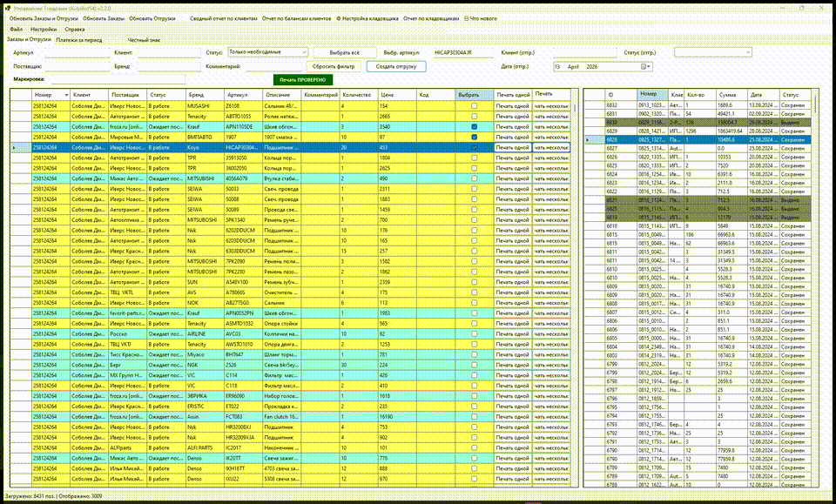
Task: Click the Сбросить фильтр button
Action: [334, 67]
